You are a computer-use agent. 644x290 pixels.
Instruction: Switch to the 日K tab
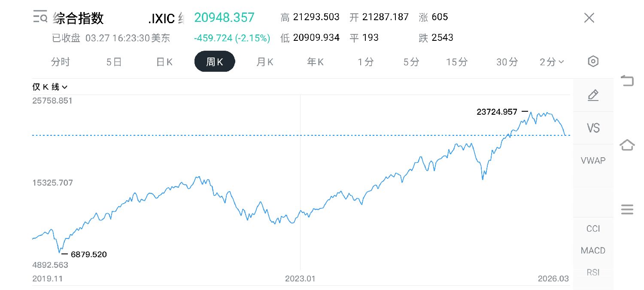164,62
